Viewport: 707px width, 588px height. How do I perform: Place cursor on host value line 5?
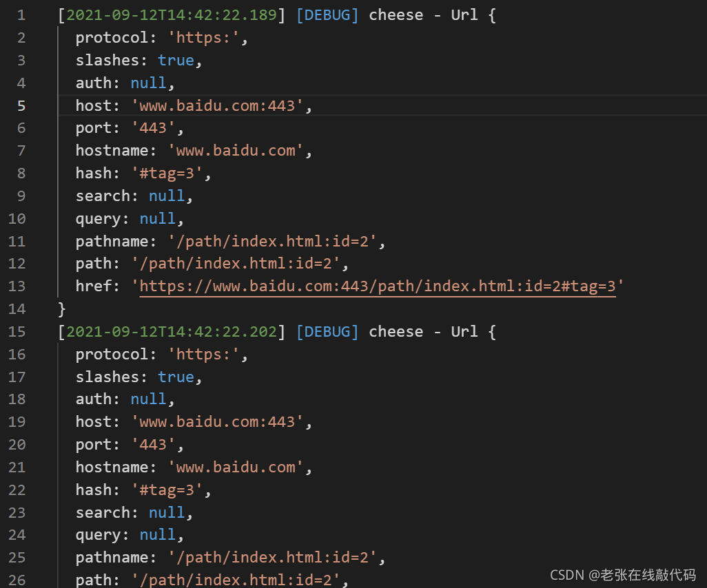217,106
